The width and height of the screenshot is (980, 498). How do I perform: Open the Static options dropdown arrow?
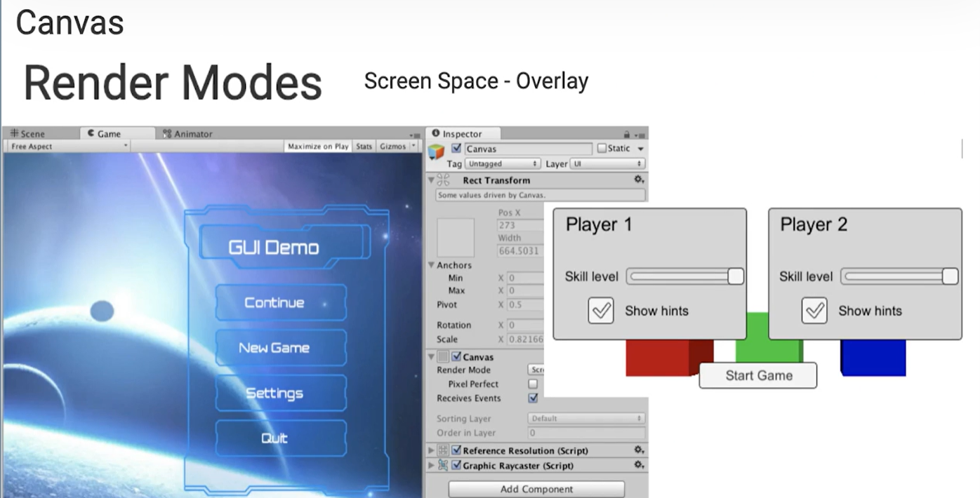coord(640,149)
